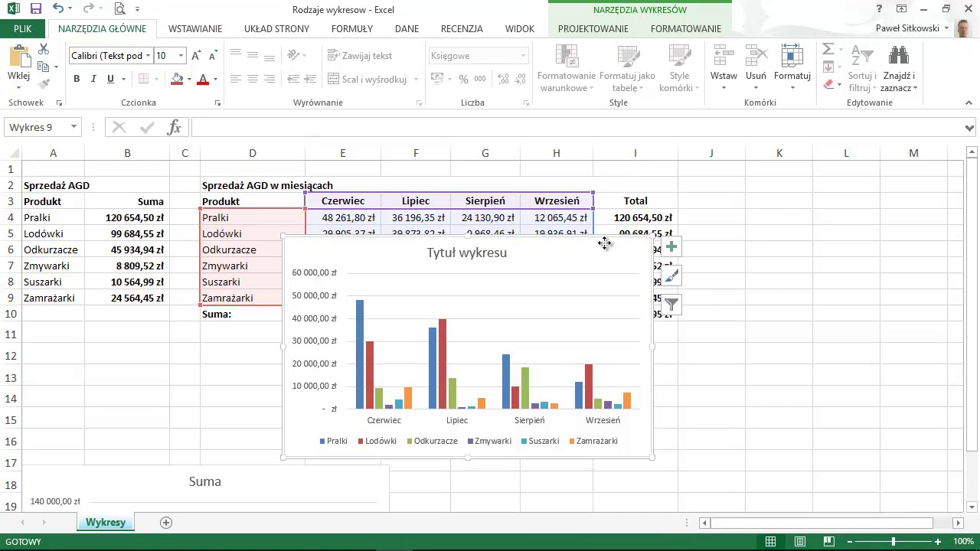Click the 100% zoom level
Viewport: 980px width, 551px height.
coord(963,542)
